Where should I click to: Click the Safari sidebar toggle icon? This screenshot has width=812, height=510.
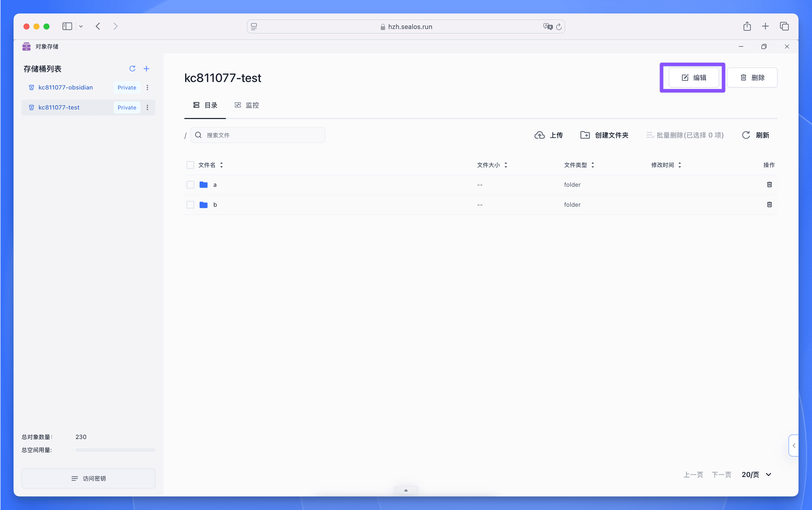coord(67,26)
